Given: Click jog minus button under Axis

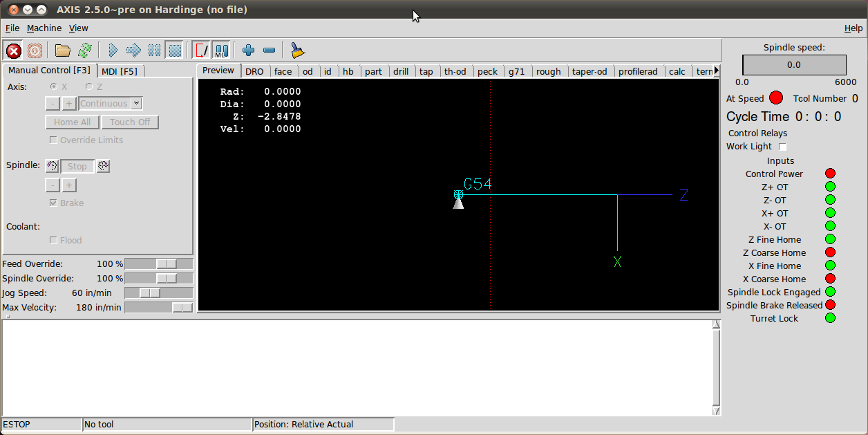Looking at the screenshot, I should tap(53, 104).
